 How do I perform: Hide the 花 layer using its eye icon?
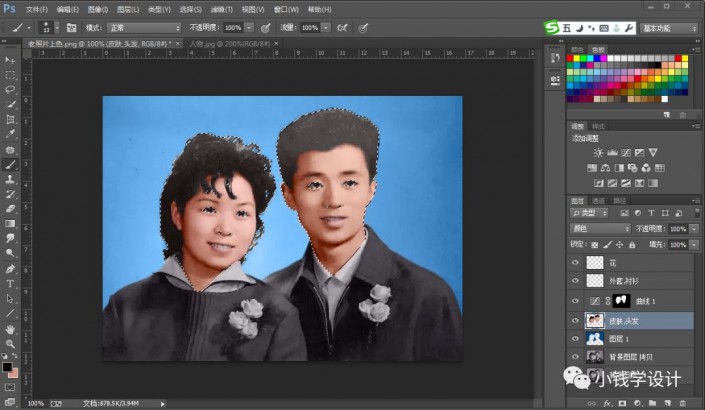574,262
